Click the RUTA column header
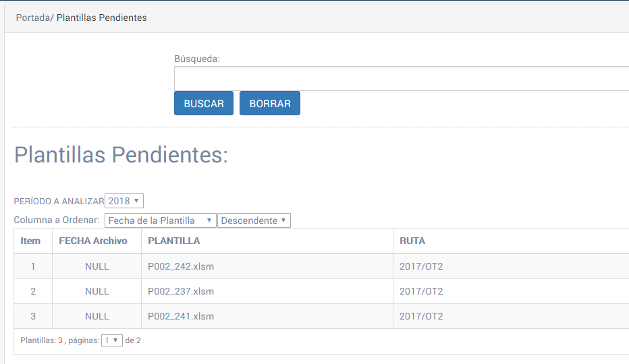629x364 pixels. [x=412, y=241]
